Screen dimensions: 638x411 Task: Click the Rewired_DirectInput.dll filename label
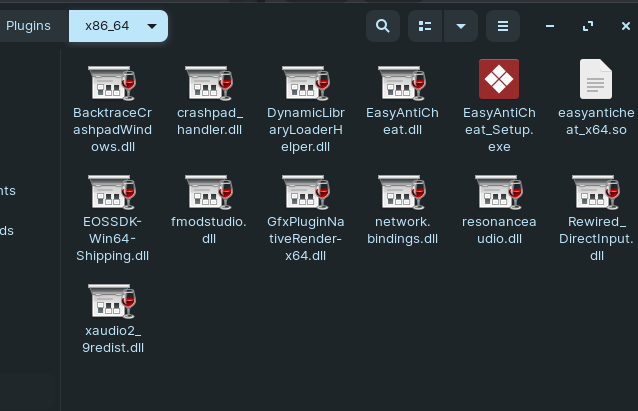click(x=596, y=239)
